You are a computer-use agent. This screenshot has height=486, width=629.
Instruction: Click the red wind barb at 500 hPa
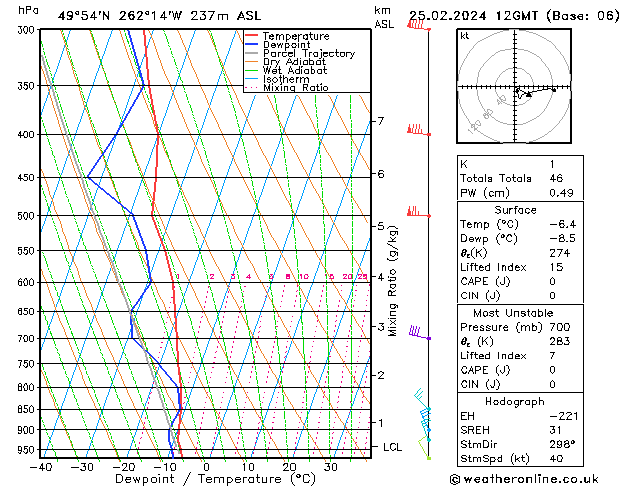point(419,212)
